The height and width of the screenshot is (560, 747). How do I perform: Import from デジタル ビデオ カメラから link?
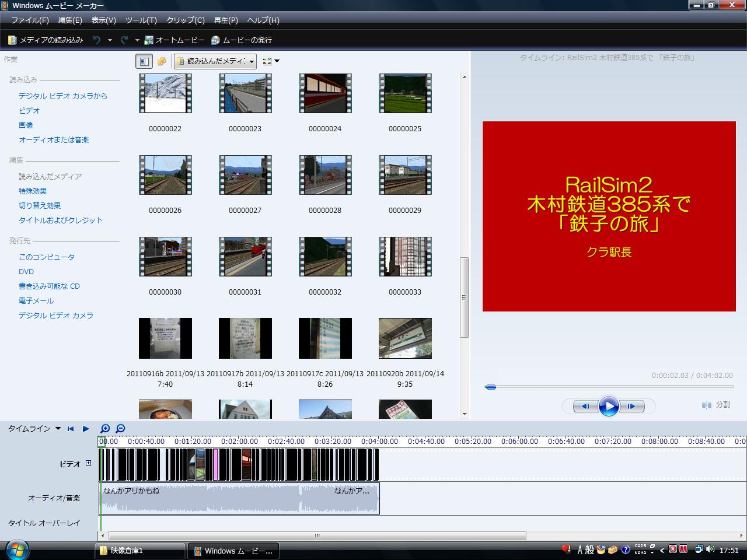(63, 96)
